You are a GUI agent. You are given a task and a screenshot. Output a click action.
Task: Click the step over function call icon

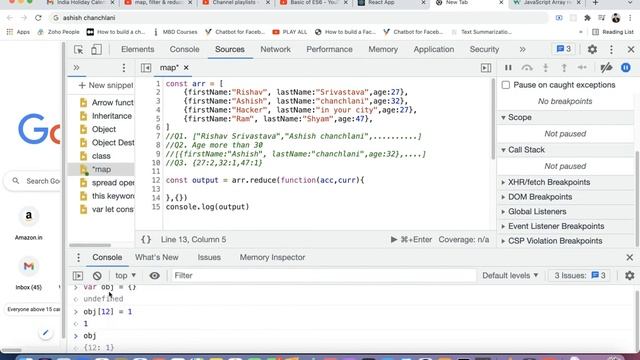(x=527, y=68)
